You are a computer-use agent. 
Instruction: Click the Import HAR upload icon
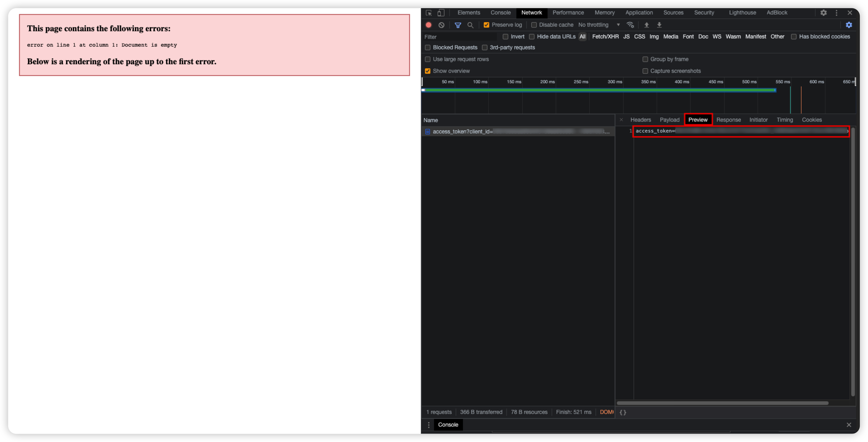(x=646, y=25)
